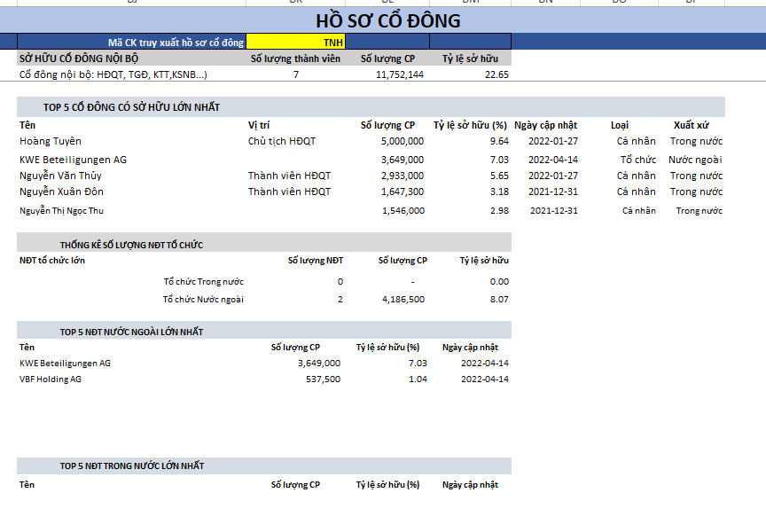
Task: Click the Nguyễn Xuân Đôn row name
Action: tap(61, 192)
